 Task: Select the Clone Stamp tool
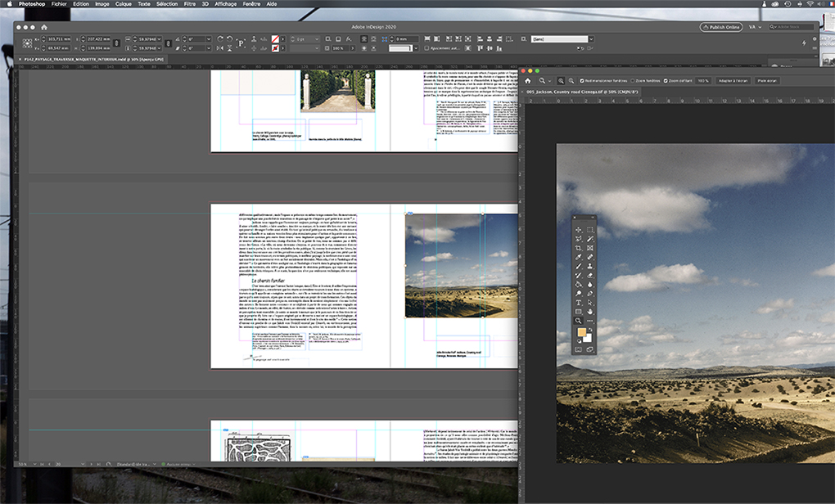click(590, 266)
